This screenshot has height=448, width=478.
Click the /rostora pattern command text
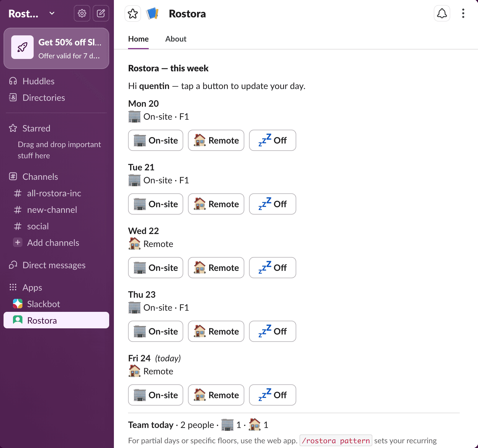click(336, 441)
